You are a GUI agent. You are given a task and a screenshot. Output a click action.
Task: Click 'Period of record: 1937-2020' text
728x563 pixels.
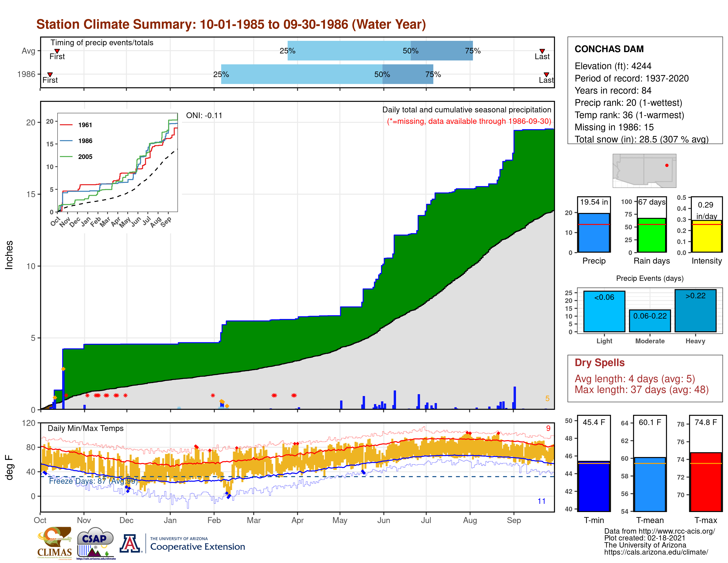tap(631, 78)
